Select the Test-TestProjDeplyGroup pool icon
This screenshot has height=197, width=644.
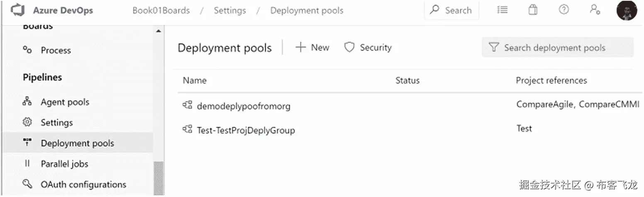(x=187, y=130)
